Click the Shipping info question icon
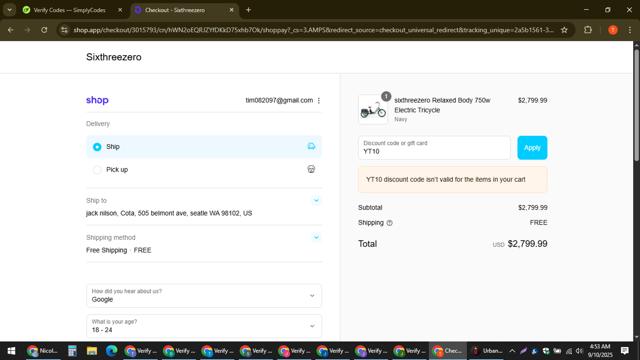The width and height of the screenshot is (640, 360). click(389, 223)
